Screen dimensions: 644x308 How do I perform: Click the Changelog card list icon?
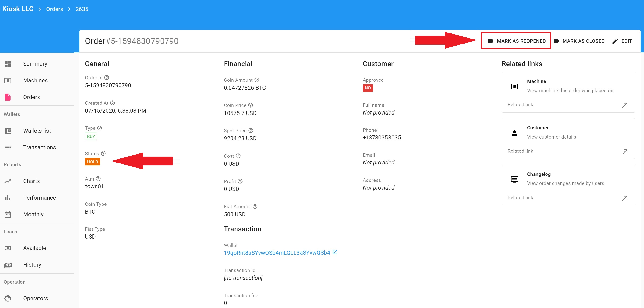point(514,180)
